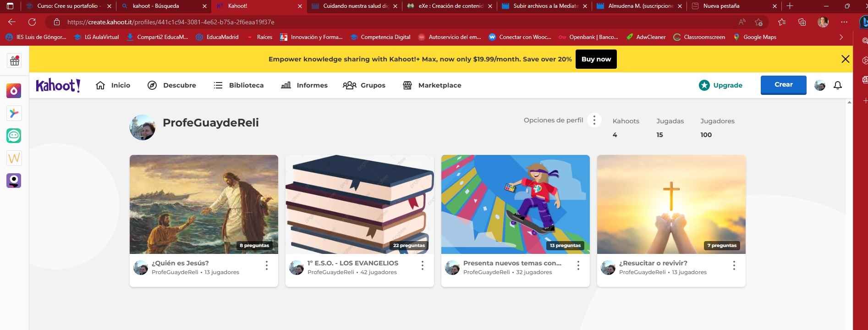Click the purple one-eyed face icon in left rail

click(x=14, y=181)
